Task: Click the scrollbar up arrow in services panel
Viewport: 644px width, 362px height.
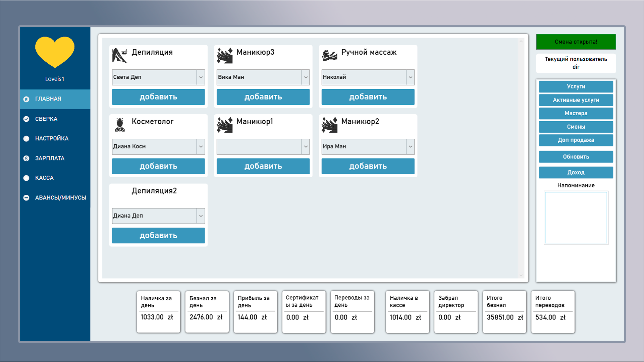Action: click(521, 41)
